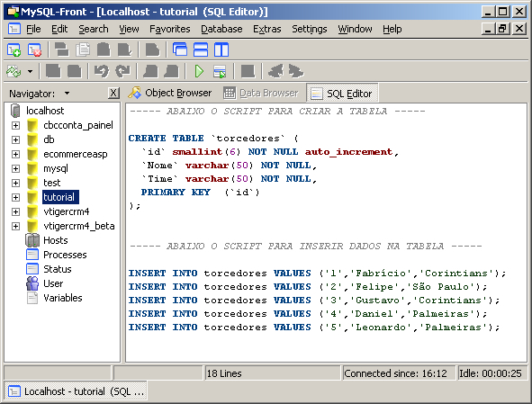532x404 pixels.
Task: Click the 'ABAIXO O SCRIPT PARA CRIAR A TABELA' comment
Action: click(277, 112)
